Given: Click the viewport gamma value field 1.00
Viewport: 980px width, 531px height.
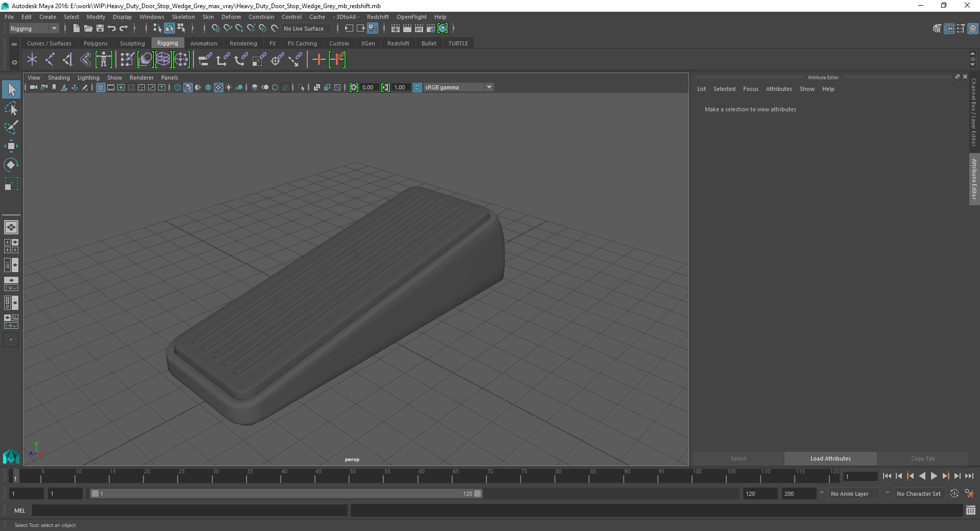Looking at the screenshot, I should click(401, 87).
